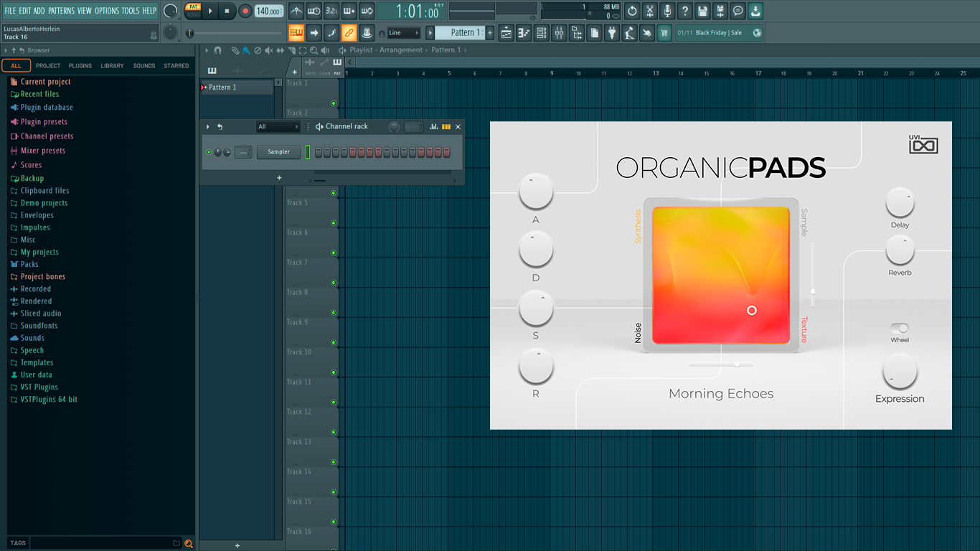The image size is (980, 551).
Task: Select the delete tool in playlist toolbar
Action: [x=258, y=50]
